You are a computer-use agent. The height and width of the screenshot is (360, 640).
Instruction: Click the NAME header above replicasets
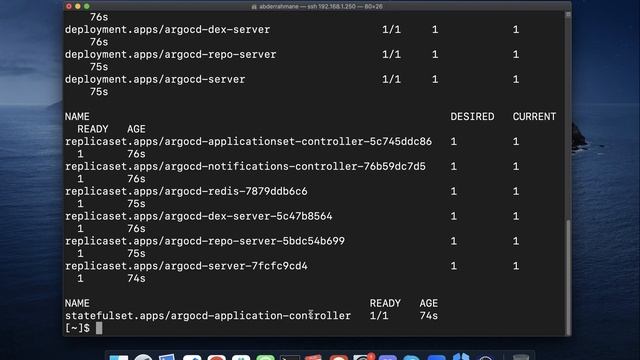click(77, 117)
